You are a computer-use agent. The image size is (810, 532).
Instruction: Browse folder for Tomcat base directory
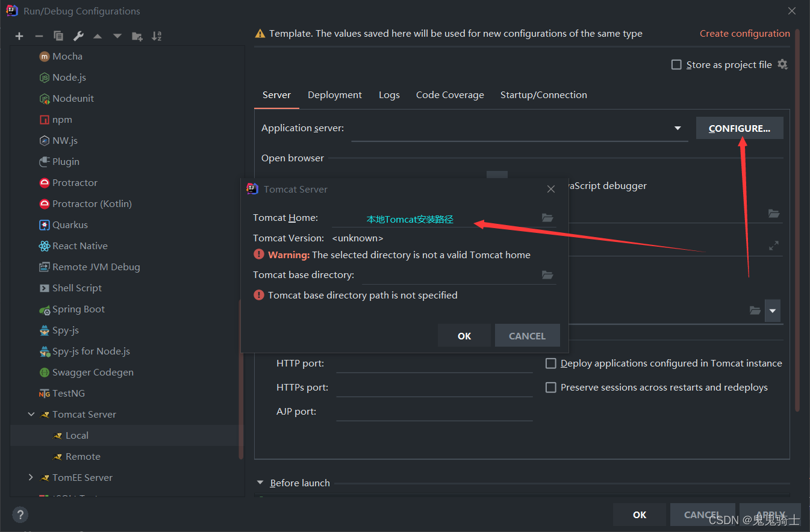coord(547,275)
